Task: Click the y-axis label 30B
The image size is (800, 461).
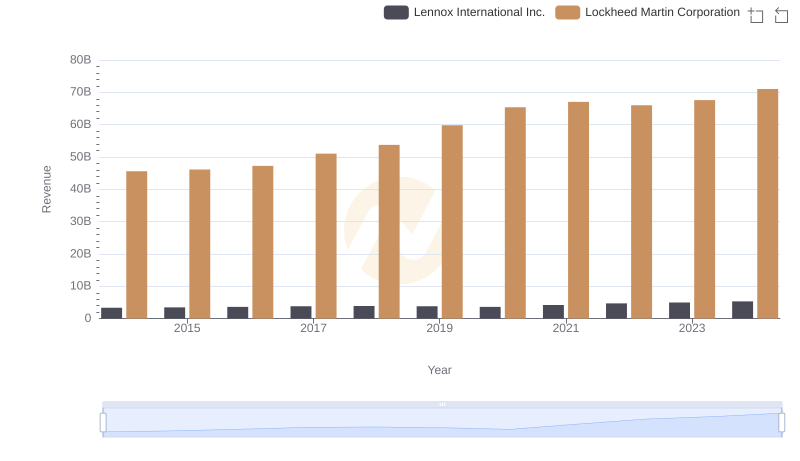Action: click(81, 221)
